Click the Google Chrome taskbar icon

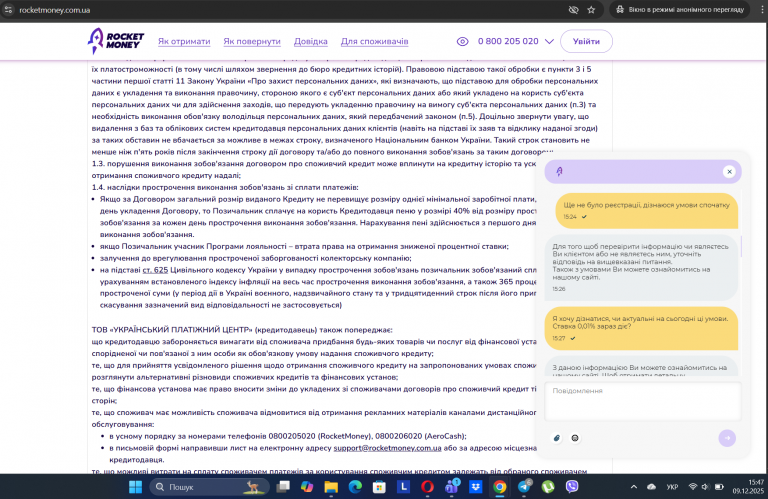(x=500, y=487)
